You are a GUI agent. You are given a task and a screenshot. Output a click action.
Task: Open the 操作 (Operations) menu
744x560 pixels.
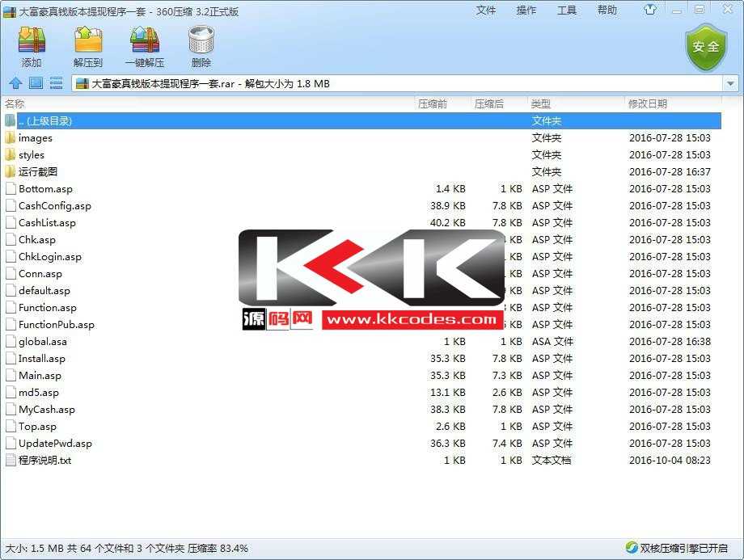point(526,11)
